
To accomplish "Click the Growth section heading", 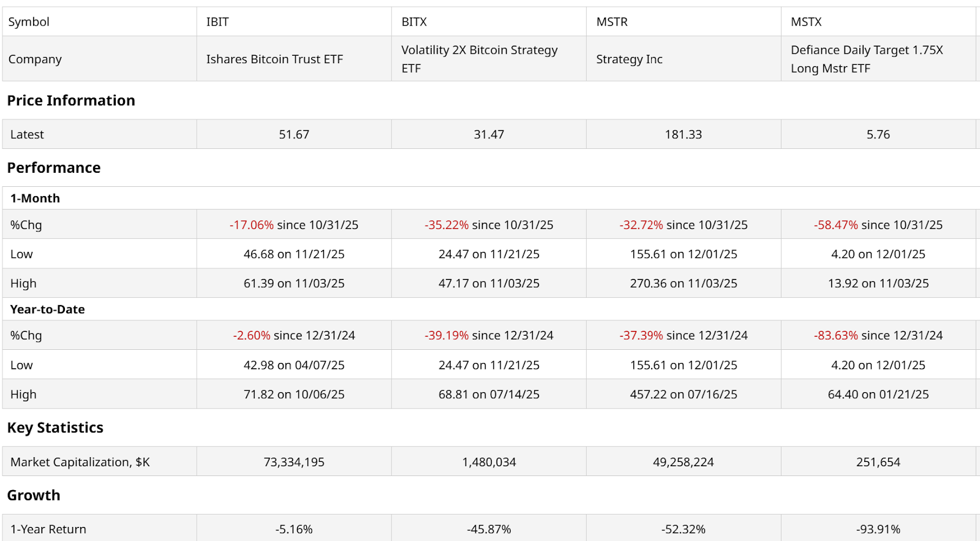I will (x=34, y=495).
